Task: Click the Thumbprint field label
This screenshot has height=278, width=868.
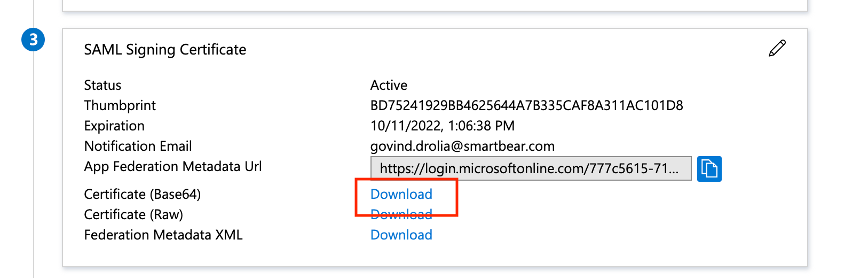Action: click(x=120, y=105)
